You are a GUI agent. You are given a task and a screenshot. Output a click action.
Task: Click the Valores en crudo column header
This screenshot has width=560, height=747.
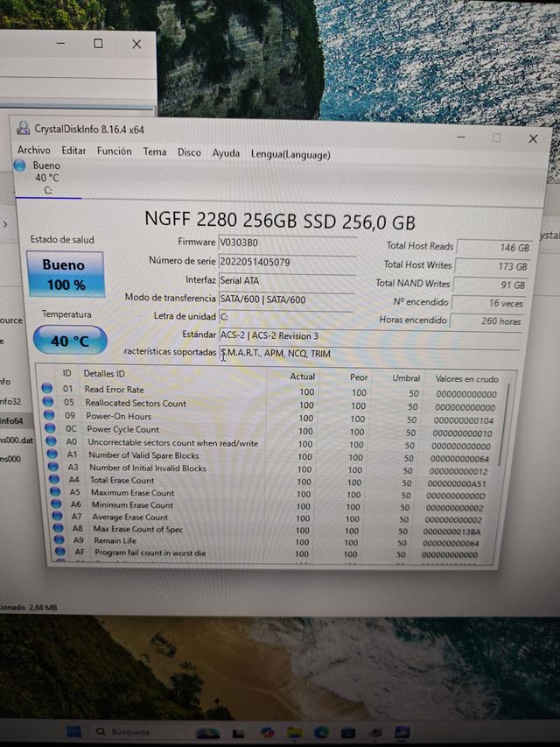pyautogui.click(x=466, y=378)
